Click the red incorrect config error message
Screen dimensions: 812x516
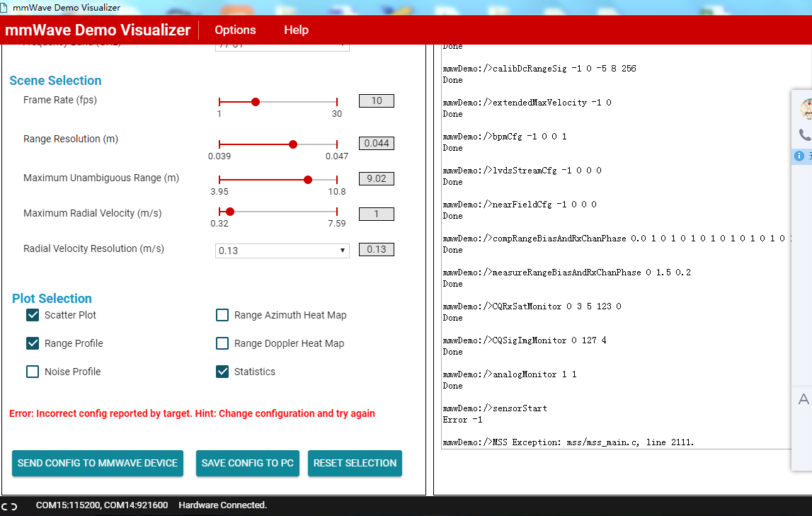pyautogui.click(x=192, y=413)
